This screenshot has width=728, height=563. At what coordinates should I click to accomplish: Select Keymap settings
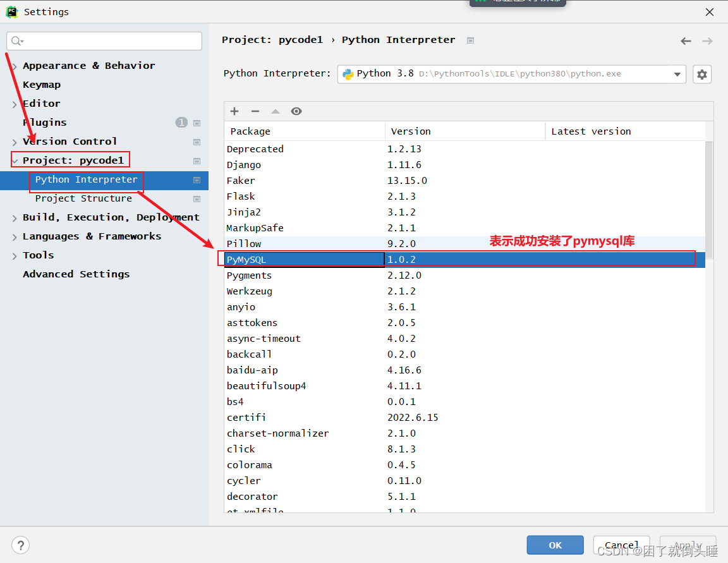42,85
